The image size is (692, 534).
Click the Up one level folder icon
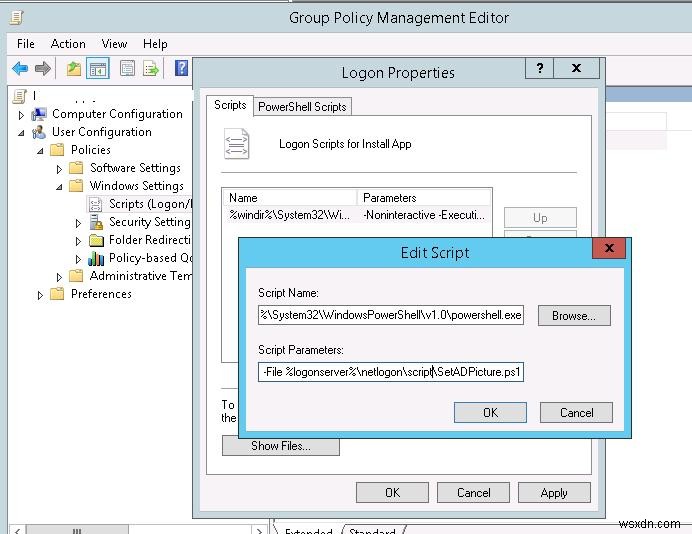point(73,68)
